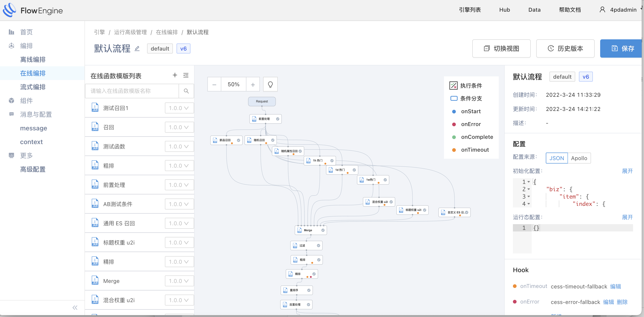
Task: Select the 1h 热门 node on canvas
Action: pos(320,161)
